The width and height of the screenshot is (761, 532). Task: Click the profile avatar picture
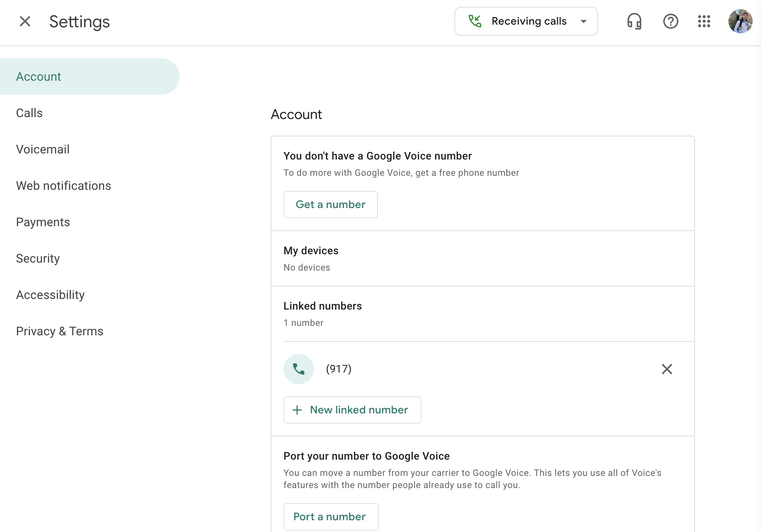740,21
